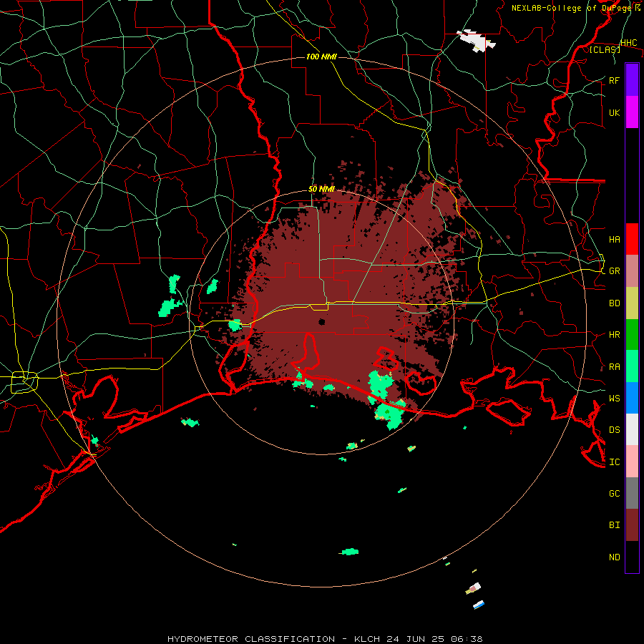Screen dimensions: 644x644
Task: Select the light pink IC legend swatch
Action: (x=632, y=462)
